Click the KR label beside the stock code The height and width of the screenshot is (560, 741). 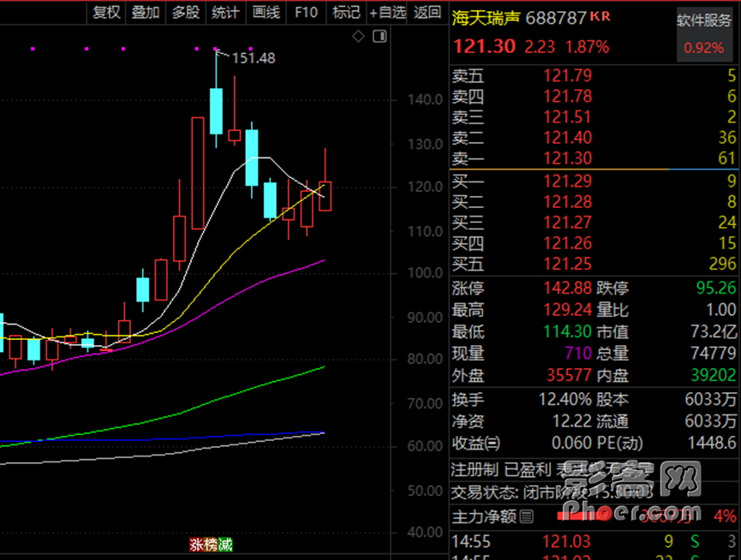point(601,16)
